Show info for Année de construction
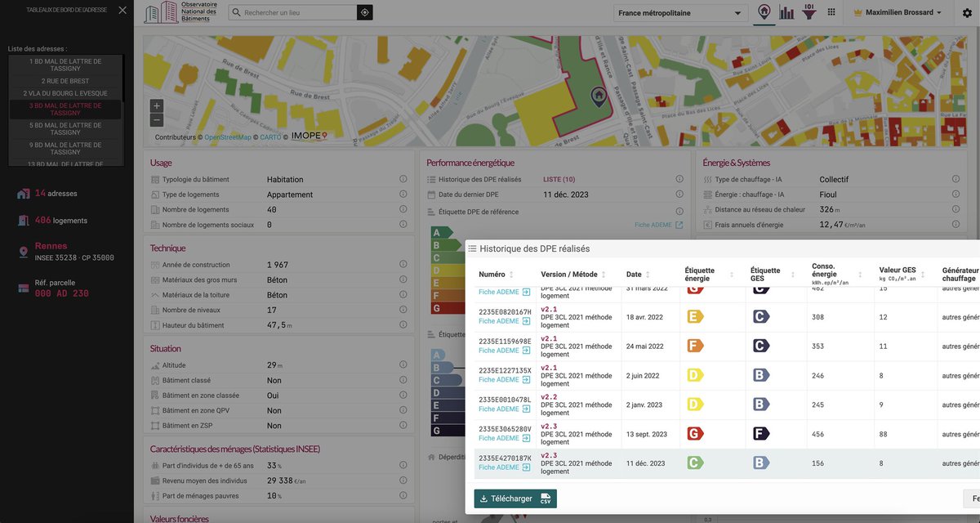The height and width of the screenshot is (523, 980). [x=403, y=265]
